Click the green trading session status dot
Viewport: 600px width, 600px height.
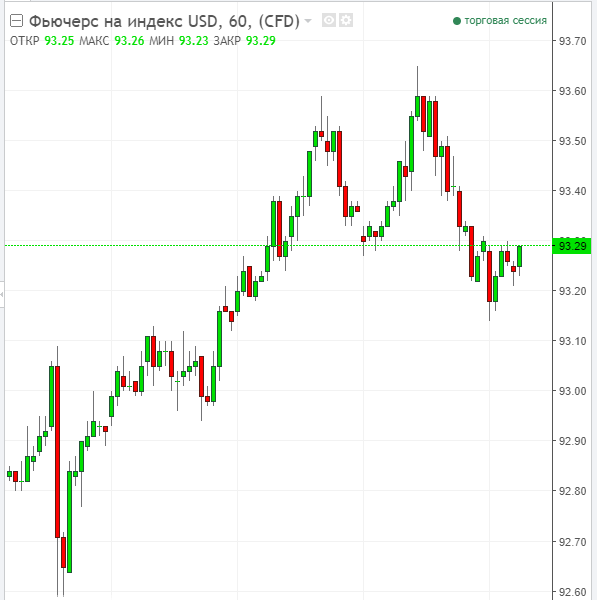click(x=457, y=21)
